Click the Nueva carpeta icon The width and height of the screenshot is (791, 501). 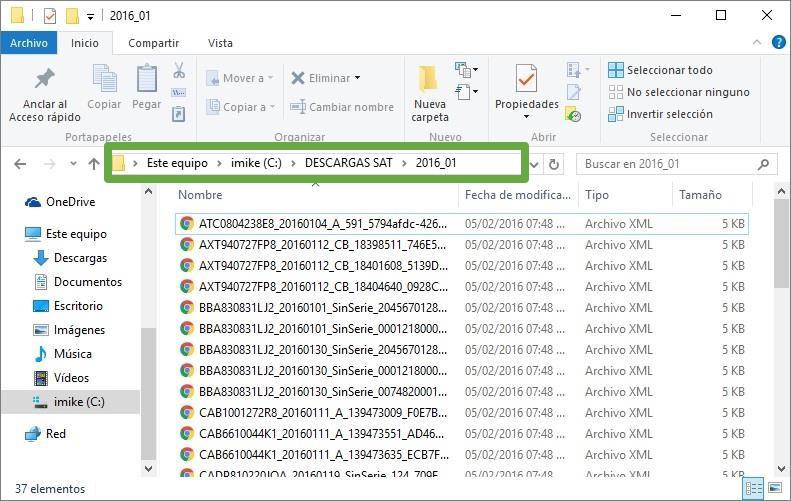[428, 79]
